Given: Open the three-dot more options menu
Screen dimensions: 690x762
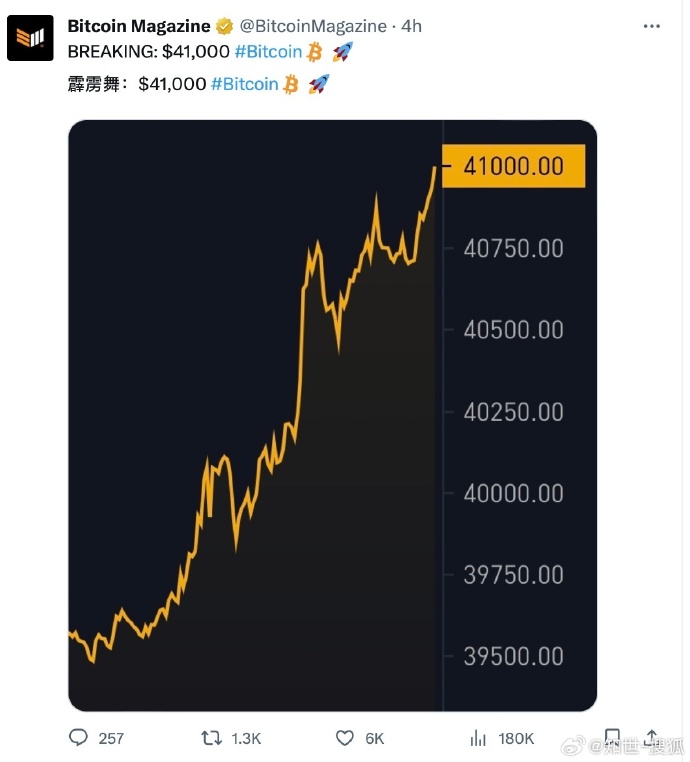Looking at the screenshot, I should click(x=652, y=26).
